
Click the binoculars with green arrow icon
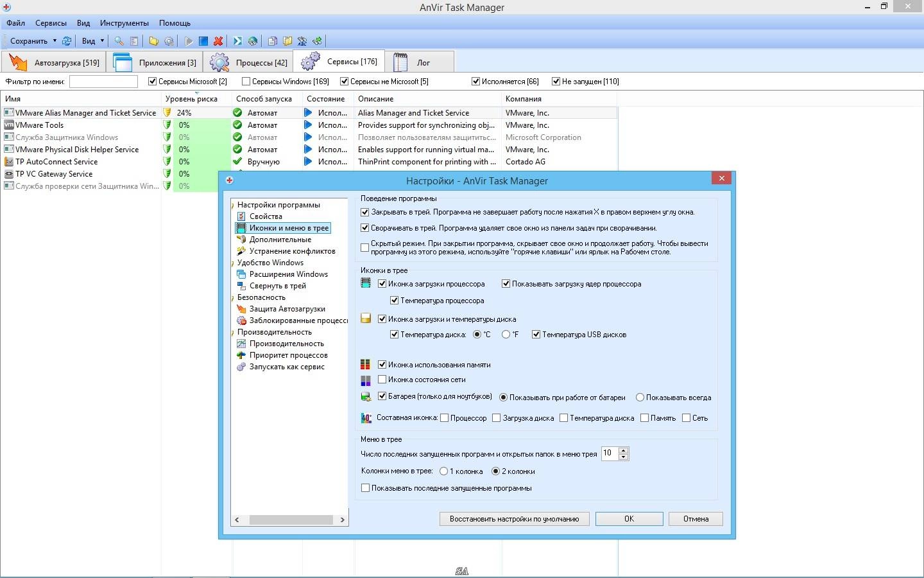pyautogui.click(x=317, y=40)
